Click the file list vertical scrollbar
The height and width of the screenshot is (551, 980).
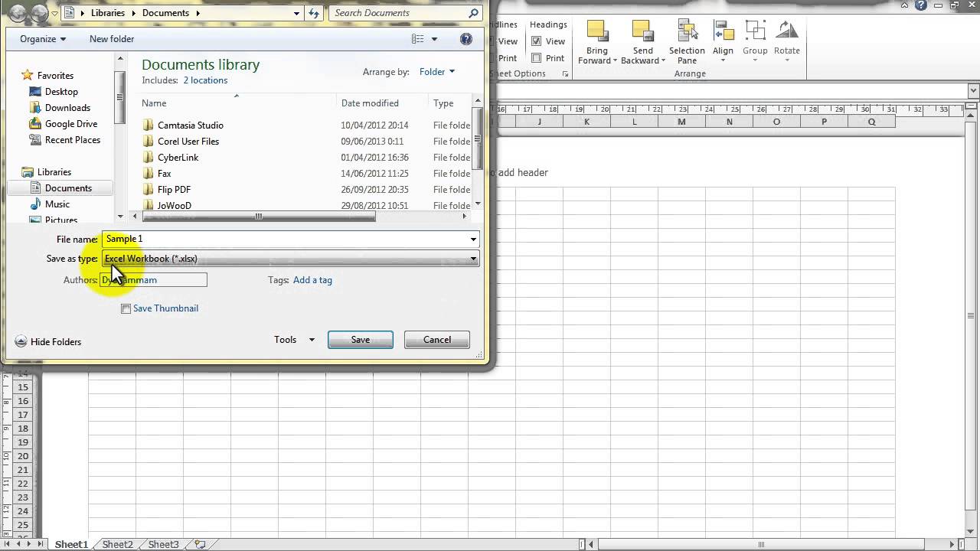pos(478,139)
